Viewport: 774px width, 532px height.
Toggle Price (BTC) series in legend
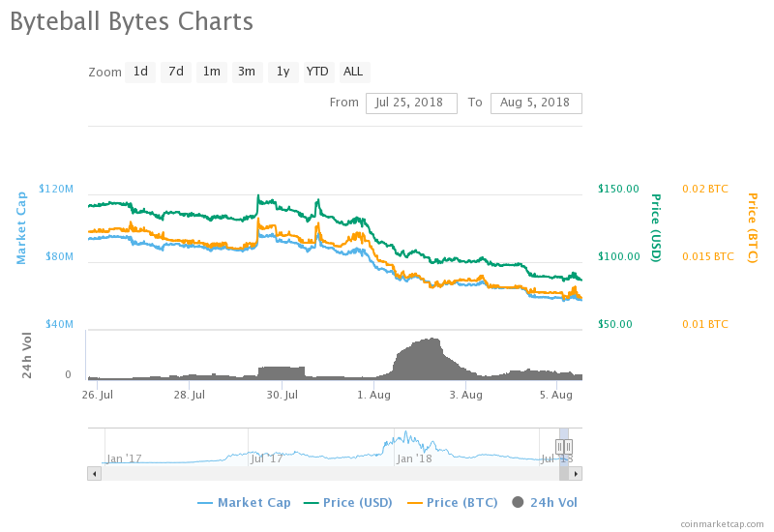click(x=452, y=503)
